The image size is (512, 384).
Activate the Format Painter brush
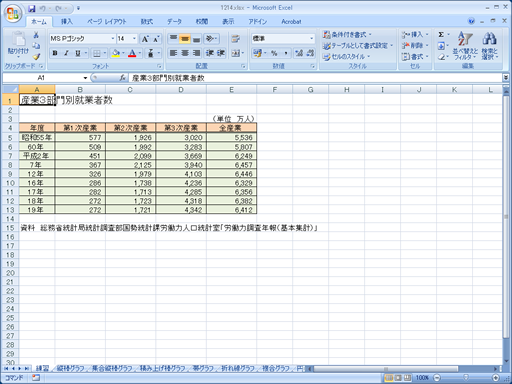[x=36, y=56]
